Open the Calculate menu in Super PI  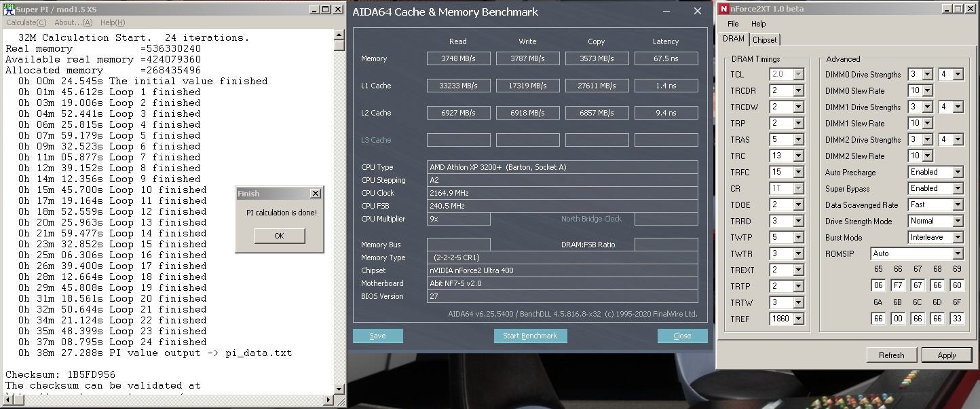(26, 22)
